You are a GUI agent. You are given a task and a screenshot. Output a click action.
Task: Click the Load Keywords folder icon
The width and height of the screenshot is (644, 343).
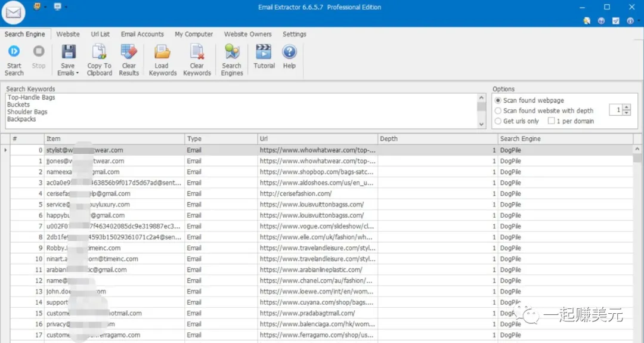[x=162, y=52]
